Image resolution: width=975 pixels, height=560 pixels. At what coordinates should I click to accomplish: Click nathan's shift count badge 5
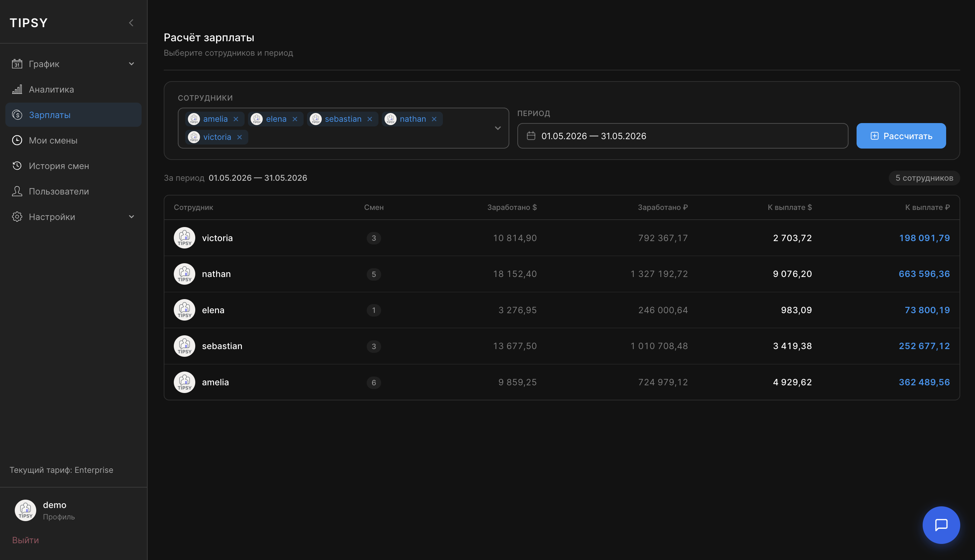[x=374, y=274]
